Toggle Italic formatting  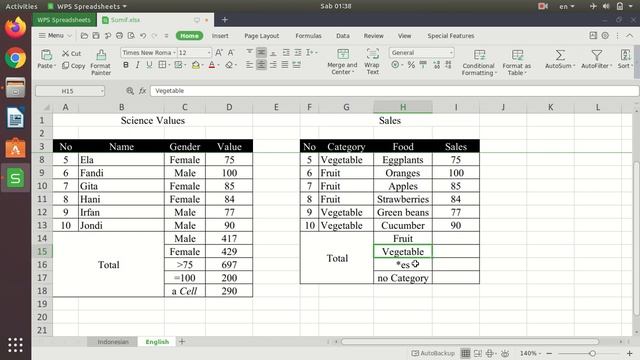[138, 65]
